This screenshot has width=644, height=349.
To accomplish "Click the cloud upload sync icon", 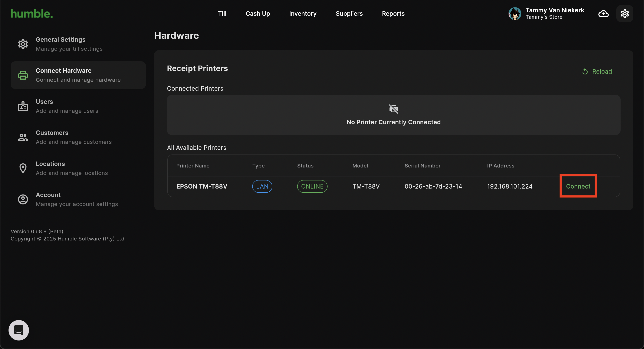I will [x=603, y=13].
